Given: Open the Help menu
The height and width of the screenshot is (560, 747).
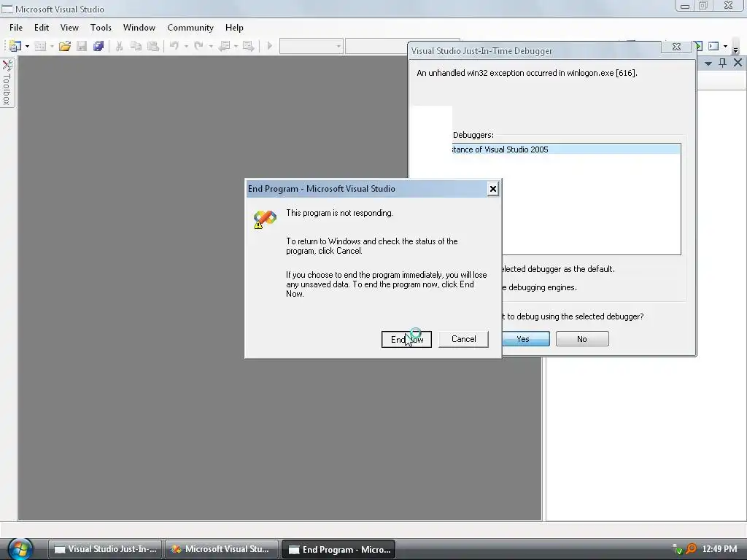Looking at the screenshot, I should tap(234, 28).
